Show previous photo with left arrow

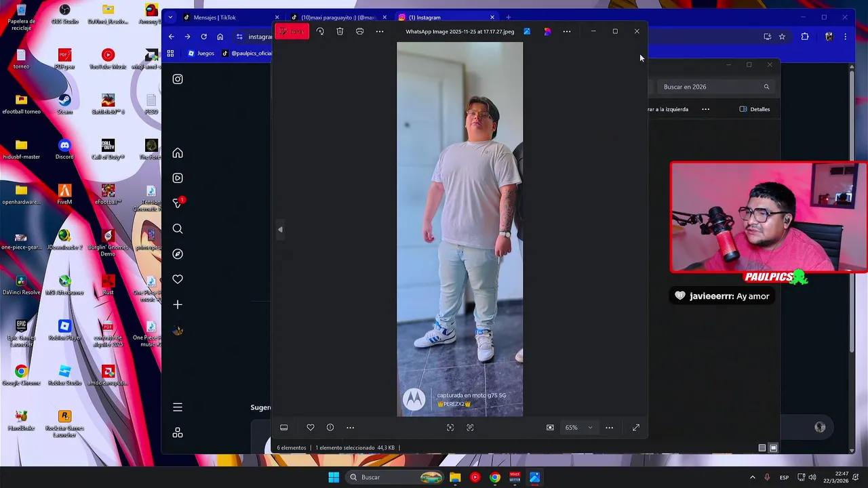280,230
